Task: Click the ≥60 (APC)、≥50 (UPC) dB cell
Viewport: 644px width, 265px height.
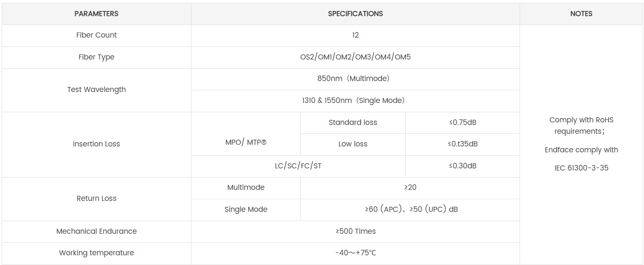Action: click(411, 210)
